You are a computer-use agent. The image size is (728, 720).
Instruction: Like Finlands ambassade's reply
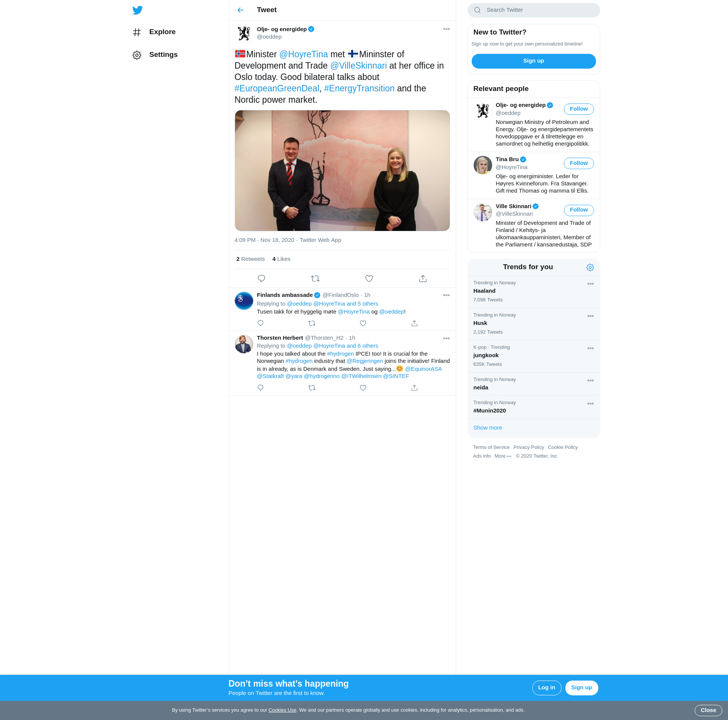363,323
